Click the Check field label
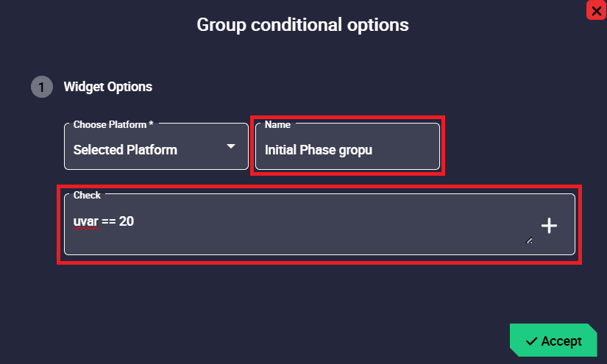Screen dimensions: 607x364 click(x=87, y=196)
